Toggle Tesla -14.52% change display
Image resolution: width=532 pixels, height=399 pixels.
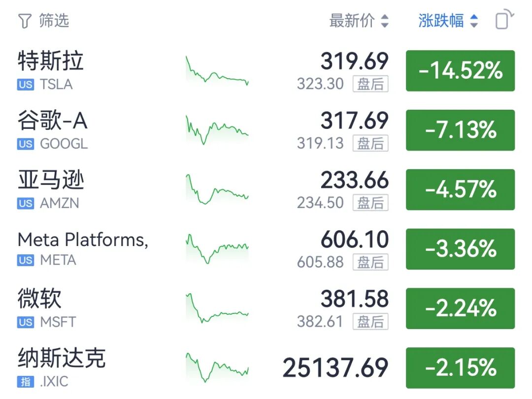[461, 70]
